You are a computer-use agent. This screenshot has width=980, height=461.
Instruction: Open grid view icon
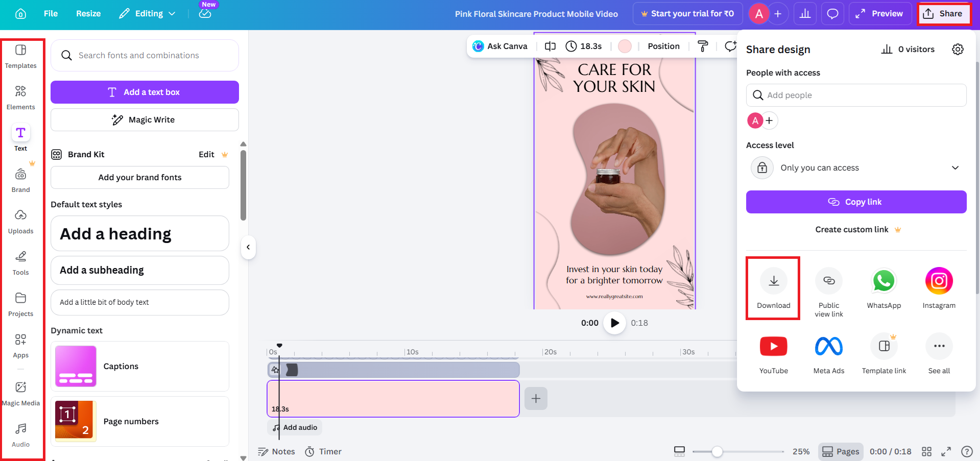point(926,451)
